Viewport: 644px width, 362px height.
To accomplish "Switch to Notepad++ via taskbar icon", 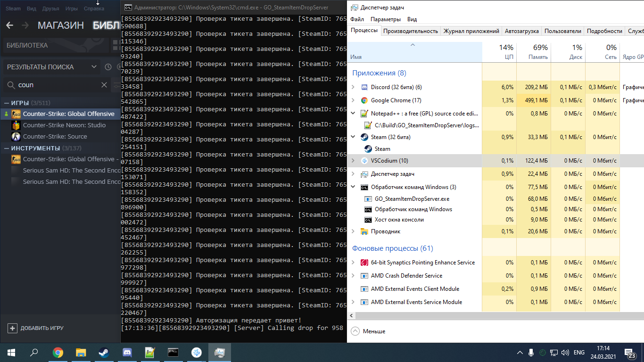I will [150, 352].
